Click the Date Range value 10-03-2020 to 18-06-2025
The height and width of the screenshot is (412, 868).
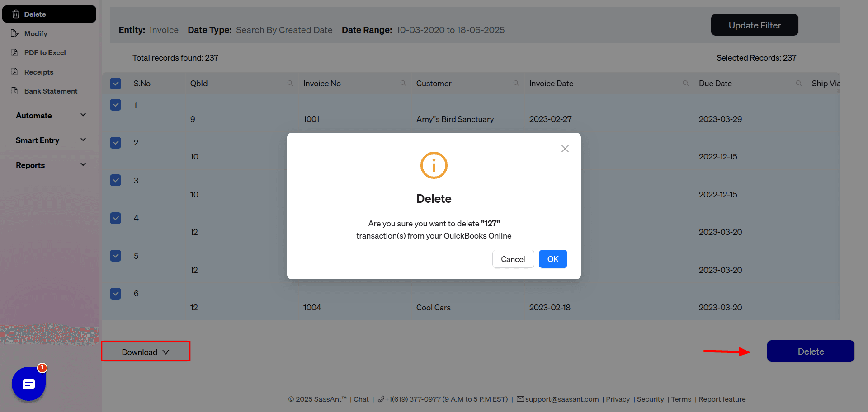click(451, 30)
